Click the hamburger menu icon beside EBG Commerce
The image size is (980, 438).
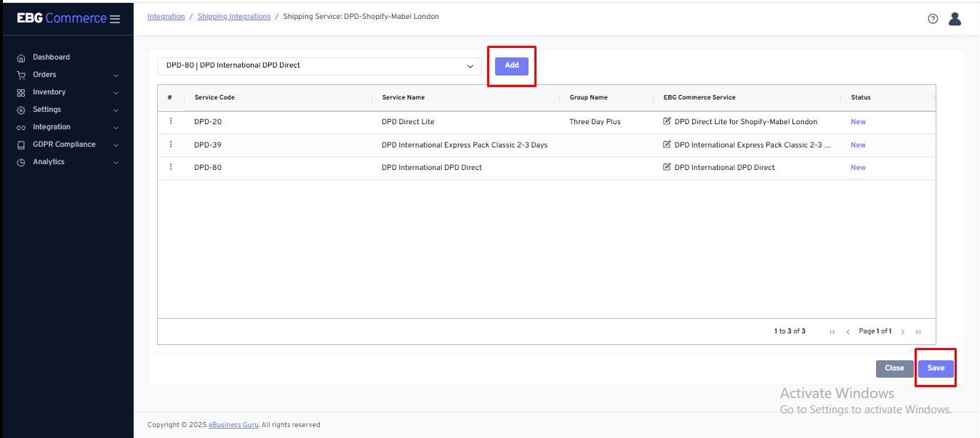click(x=115, y=19)
